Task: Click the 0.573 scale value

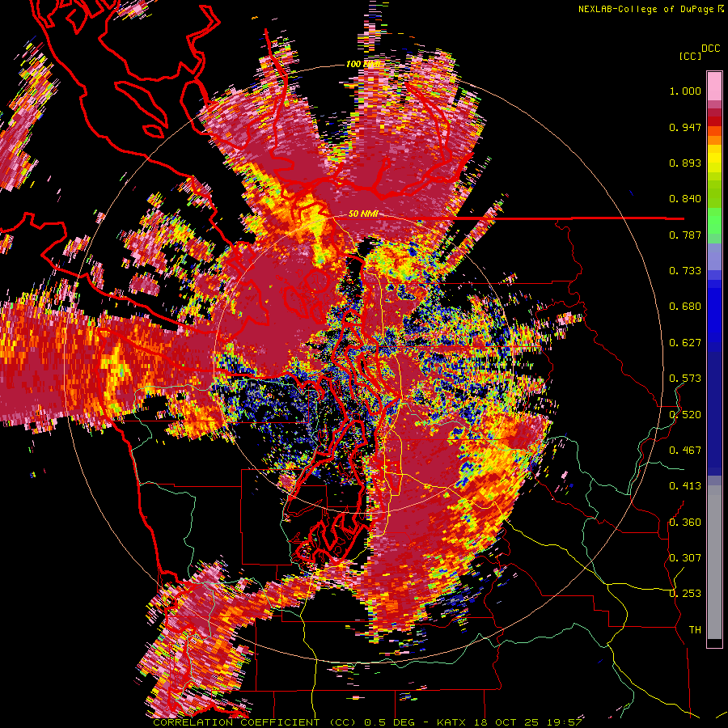Action: [685, 379]
